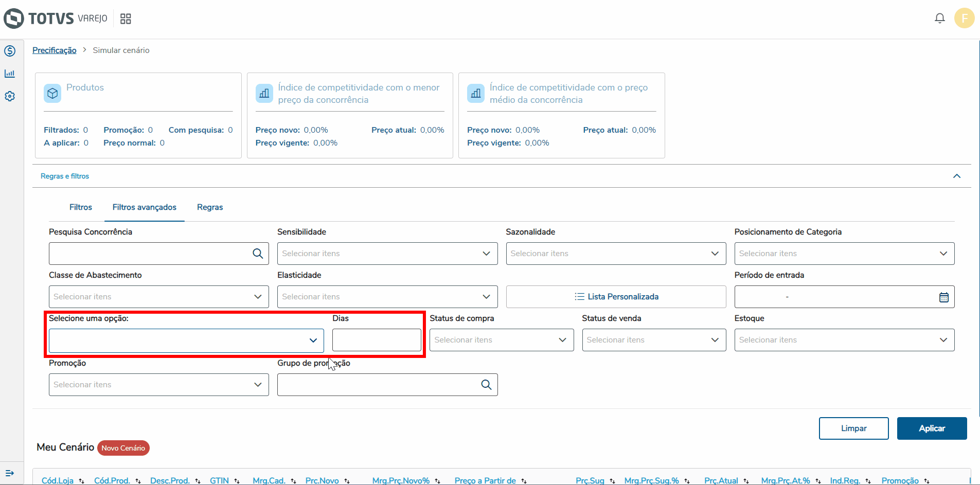Open settings gear in sidebar
Viewport: 980px width, 485px height.
pos(10,96)
